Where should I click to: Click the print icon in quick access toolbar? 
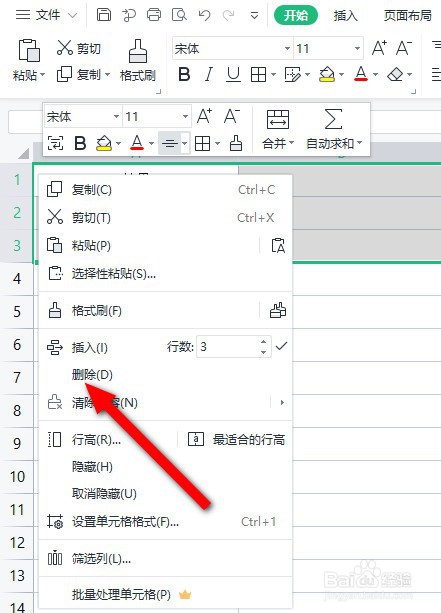coord(154,15)
